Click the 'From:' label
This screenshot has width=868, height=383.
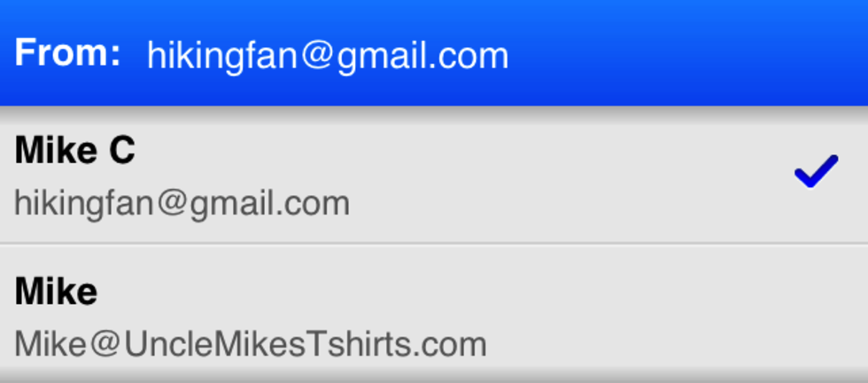pos(67,52)
